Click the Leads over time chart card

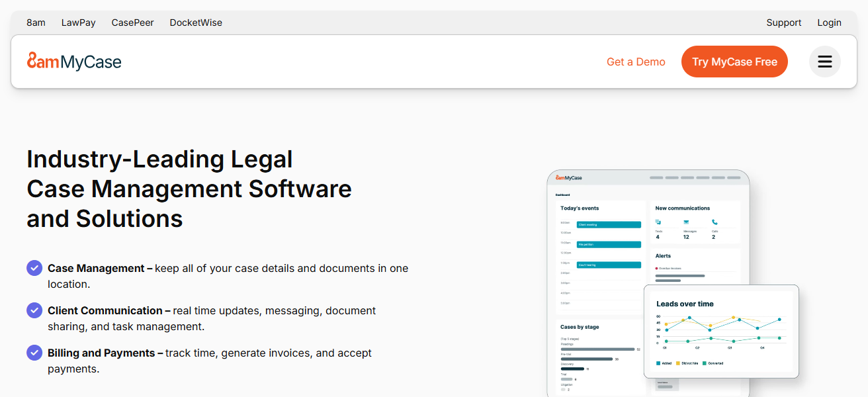(x=721, y=331)
